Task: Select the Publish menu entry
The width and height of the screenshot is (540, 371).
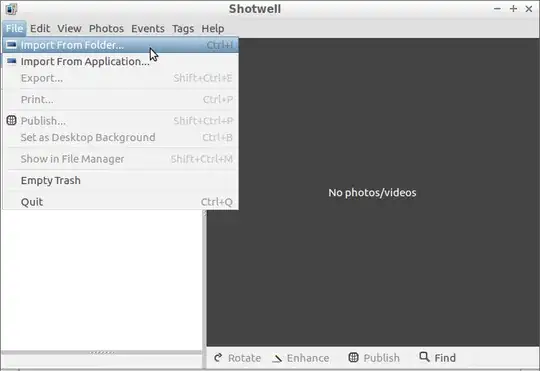Action: pos(120,121)
